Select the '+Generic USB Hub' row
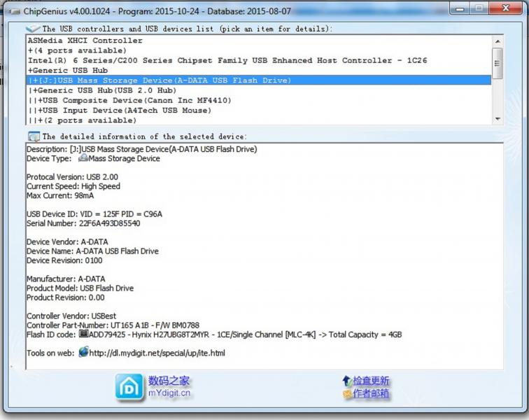This screenshot has height=420, width=529. point(258,71)
